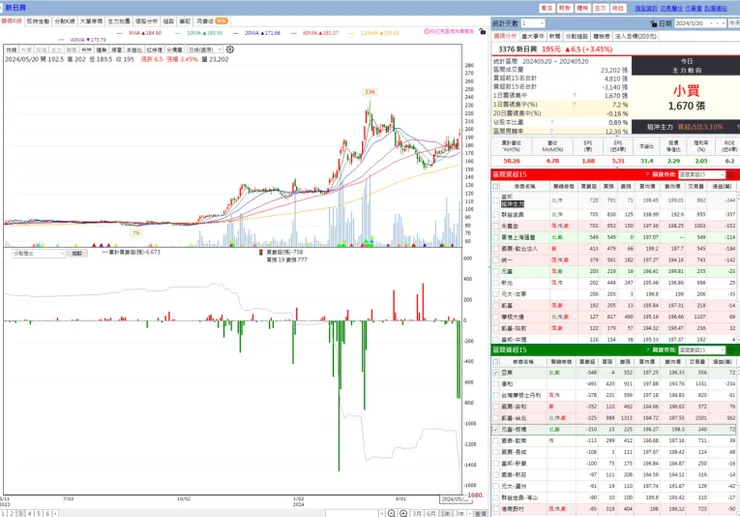Screen dimensions: 740x517
Task: Open the 日線(還原) period dropdown
Action: tap(205, 50)
